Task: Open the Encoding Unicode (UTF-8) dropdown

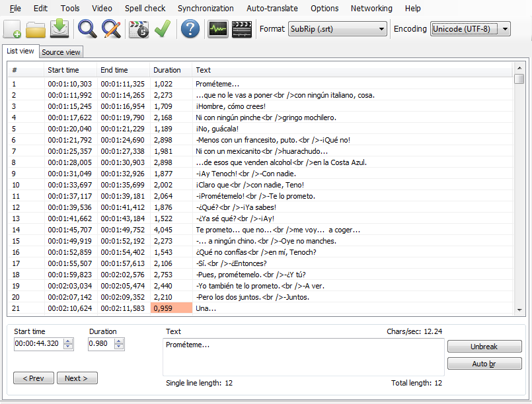Action: (471, 29)
